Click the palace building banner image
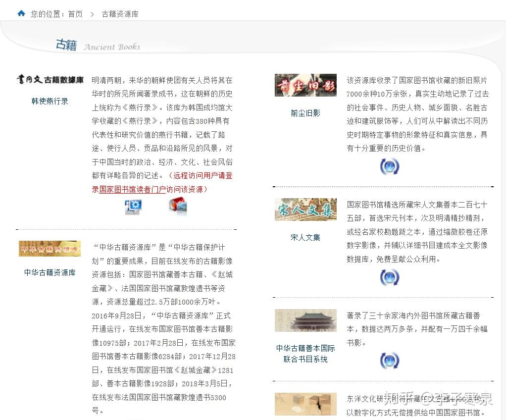Viewport: 506px width, 420px height. click(x=305, y=320)
